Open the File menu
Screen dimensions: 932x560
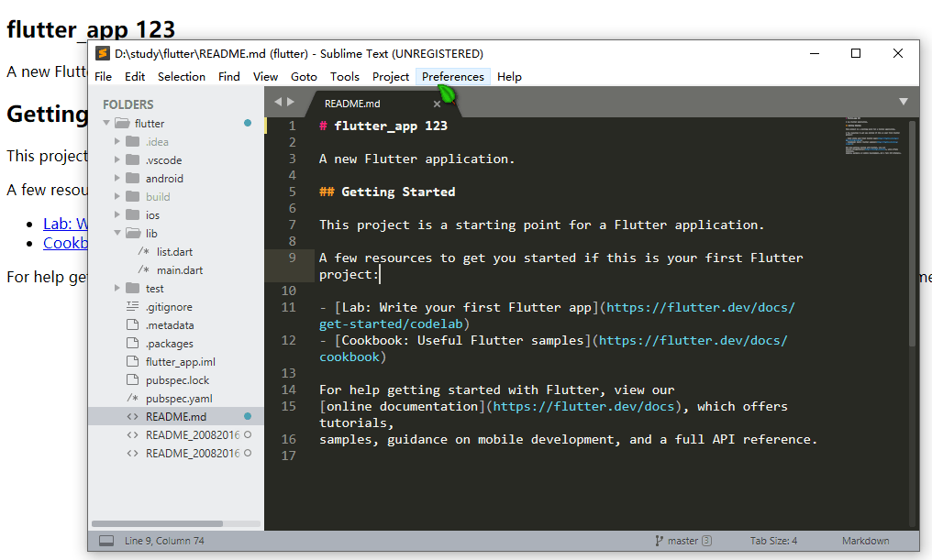(103, 77)
